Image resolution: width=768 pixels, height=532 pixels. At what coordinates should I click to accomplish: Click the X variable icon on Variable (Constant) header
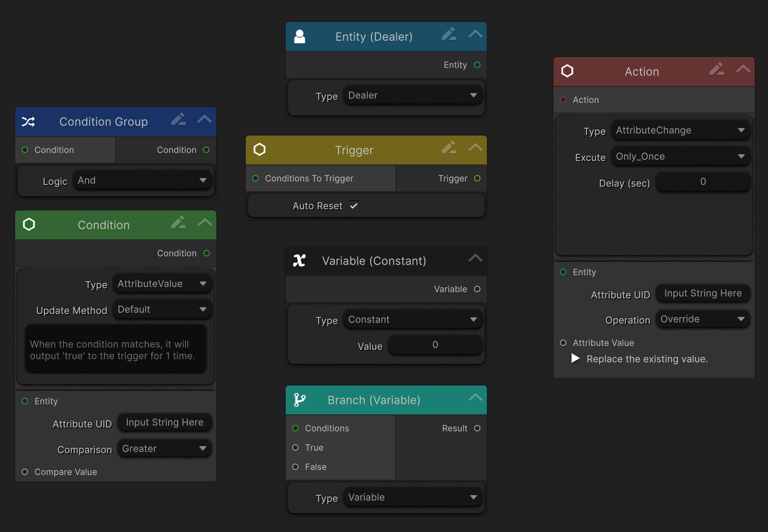pyautogui.click(x=299, y=260)
